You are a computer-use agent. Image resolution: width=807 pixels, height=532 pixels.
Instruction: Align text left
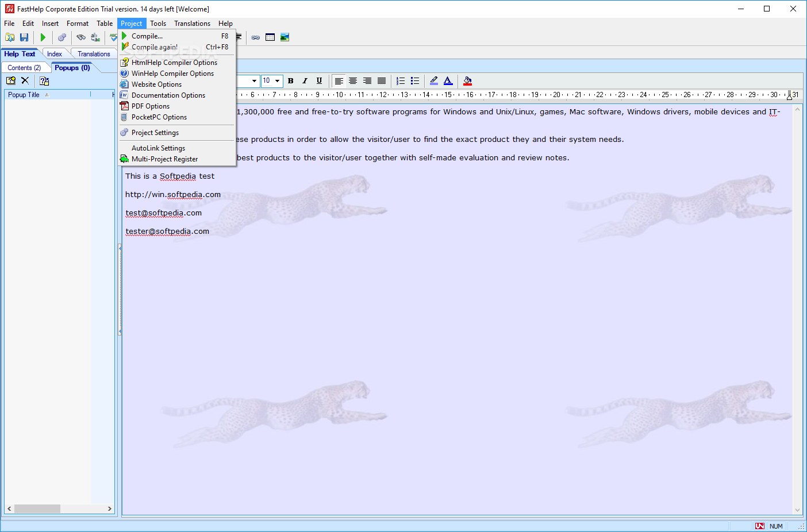(x=339, y=81)
